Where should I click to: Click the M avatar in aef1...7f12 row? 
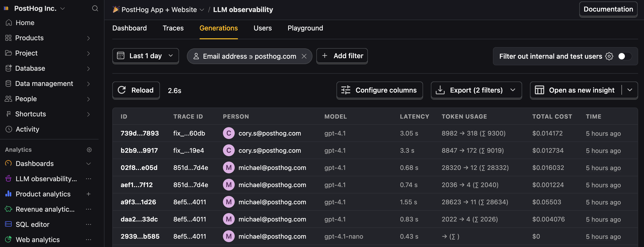pyautogui.click(x=229, y=185)
